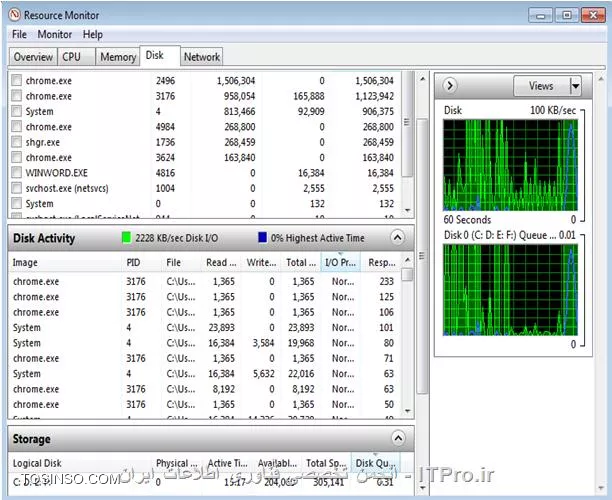Viewport: 612px width, 500px height.
Task: Sort Storage by Disk Queue column
Action: (376, 463)
